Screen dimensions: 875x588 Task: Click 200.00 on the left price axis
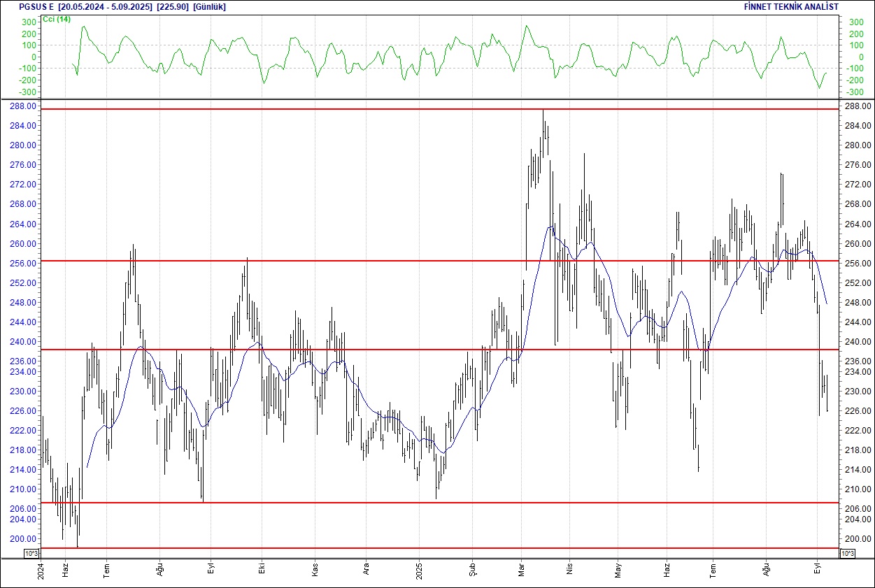point(24,539)
